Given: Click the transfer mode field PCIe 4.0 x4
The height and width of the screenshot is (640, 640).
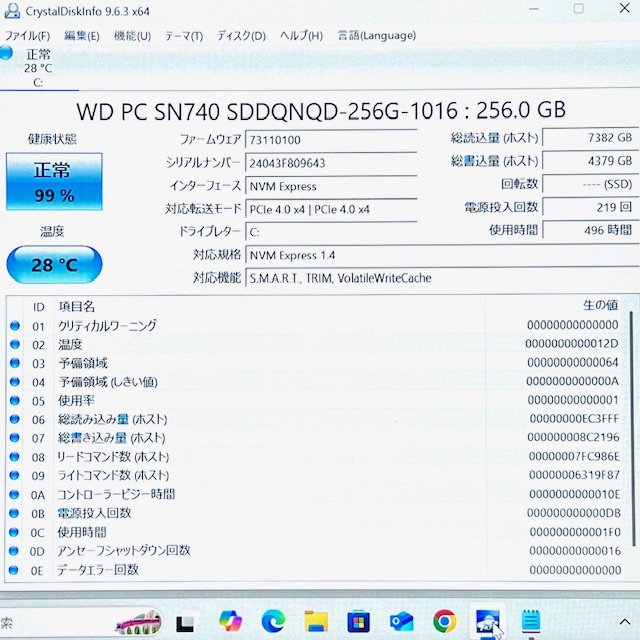Looking at the screenshot, I should [x=331, y=209].
